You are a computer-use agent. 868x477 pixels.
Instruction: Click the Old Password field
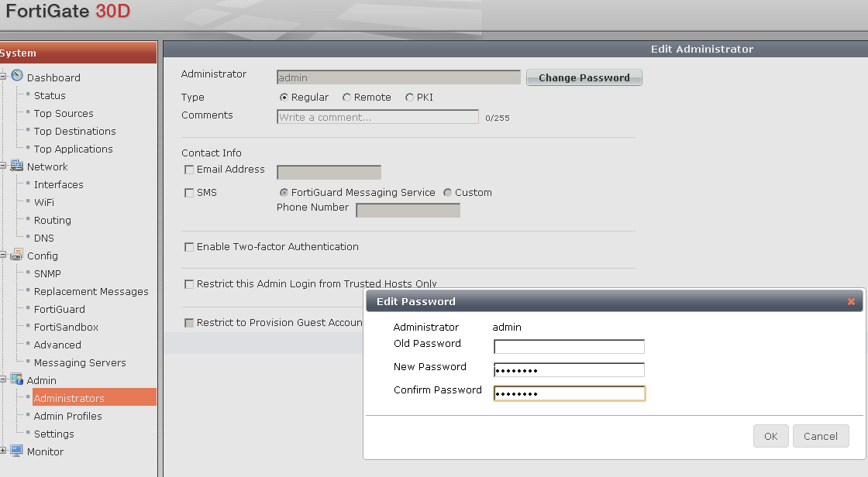click(x=569, y=346)
